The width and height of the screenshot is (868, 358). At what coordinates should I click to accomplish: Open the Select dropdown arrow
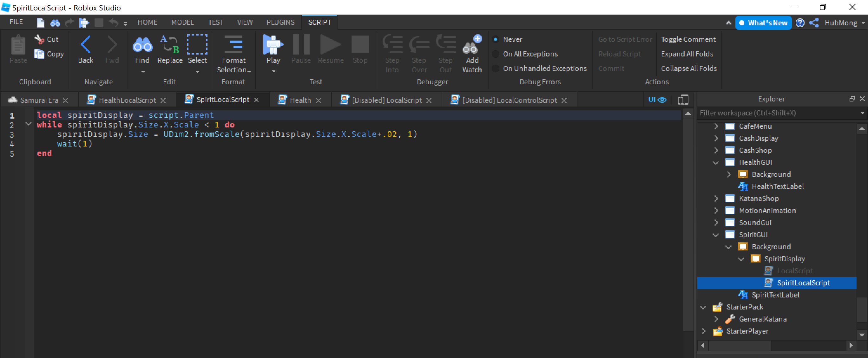[198, 72]
